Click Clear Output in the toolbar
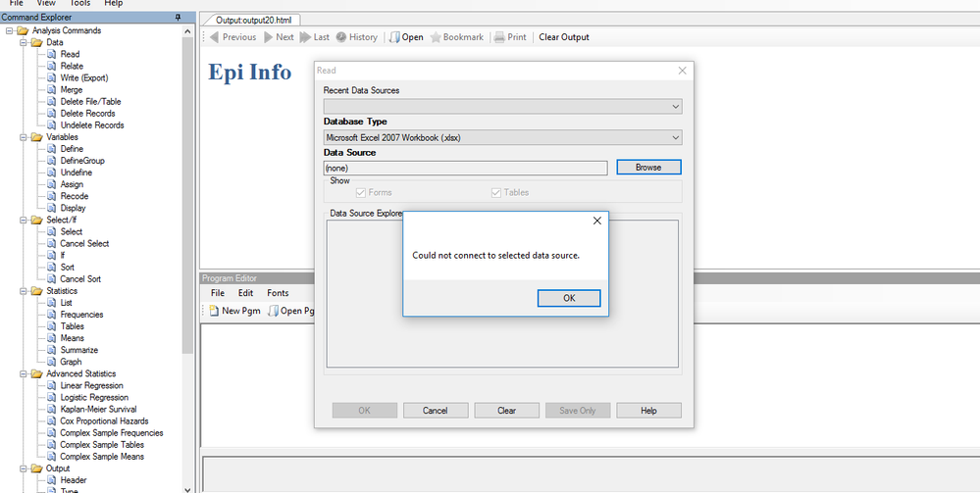 [x=564, y=37]
